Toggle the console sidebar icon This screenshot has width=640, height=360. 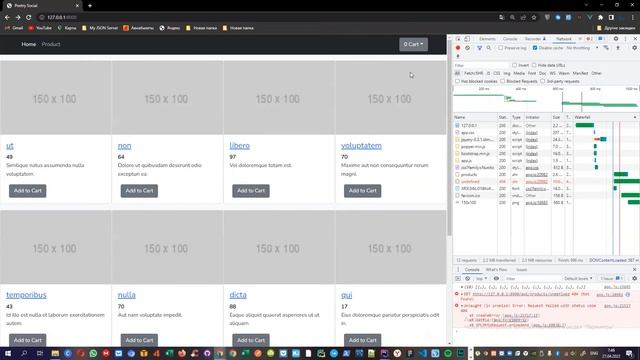(458, 278)
